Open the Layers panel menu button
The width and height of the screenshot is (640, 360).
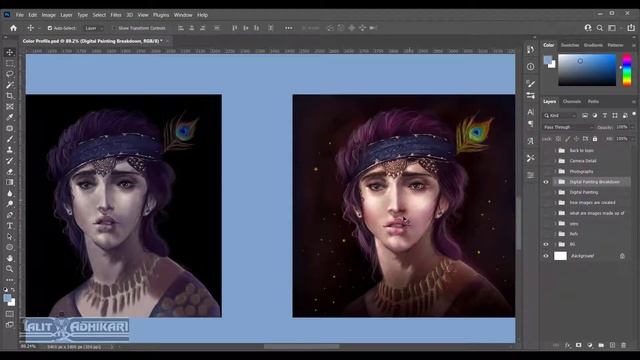(x=634, y=101)
